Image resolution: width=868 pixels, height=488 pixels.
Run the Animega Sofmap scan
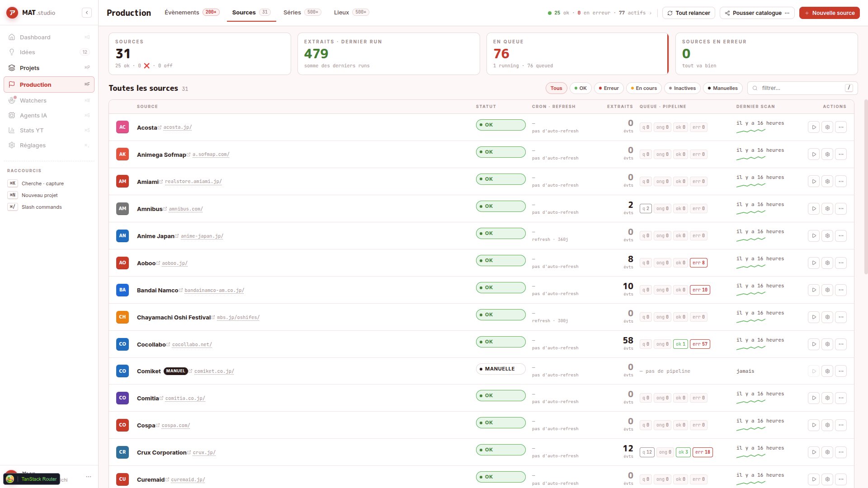click(814, 155)
